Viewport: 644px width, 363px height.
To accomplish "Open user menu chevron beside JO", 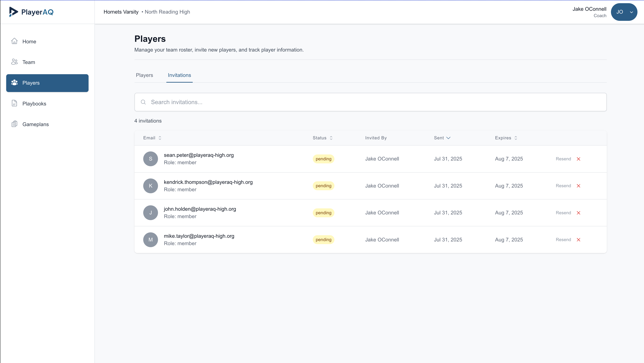I will click(631, 12).
